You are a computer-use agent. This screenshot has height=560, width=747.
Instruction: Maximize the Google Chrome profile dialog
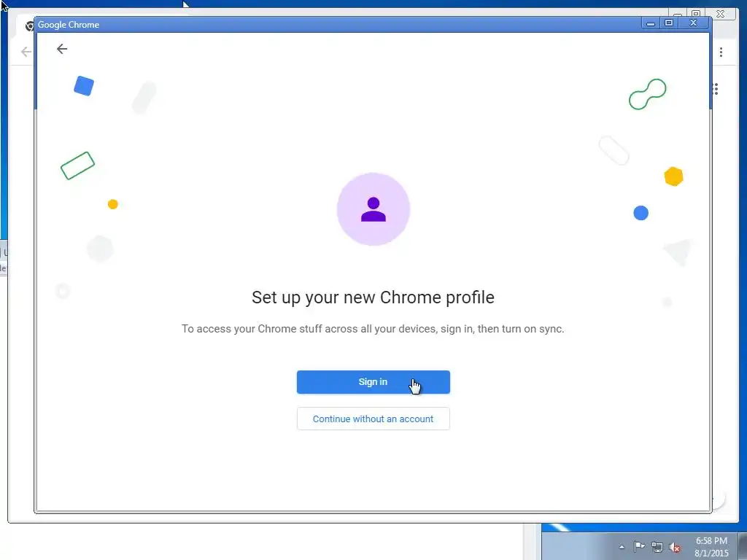669,23
